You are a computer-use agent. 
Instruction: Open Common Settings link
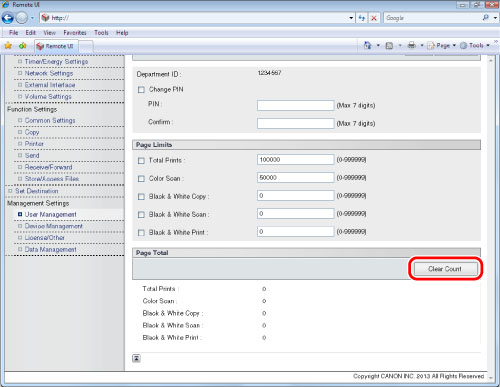pos(50,121)
